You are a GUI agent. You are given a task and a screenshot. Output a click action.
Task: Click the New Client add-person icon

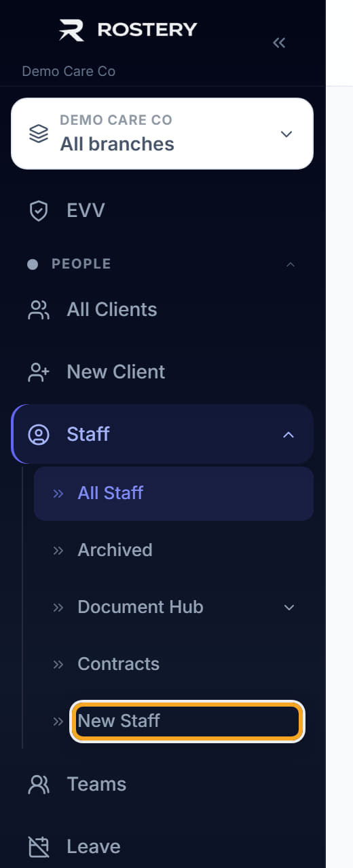pyautogui.click(x=39, y=372)
